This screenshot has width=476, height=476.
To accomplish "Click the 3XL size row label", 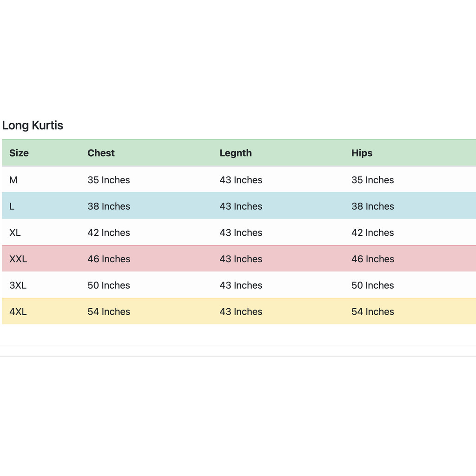I will (18, 285).
